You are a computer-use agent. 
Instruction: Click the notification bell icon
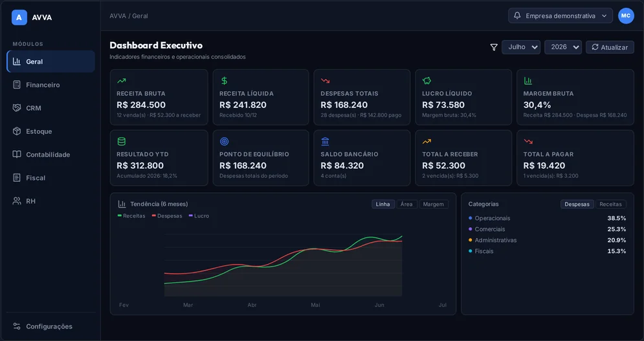point(518,16)
